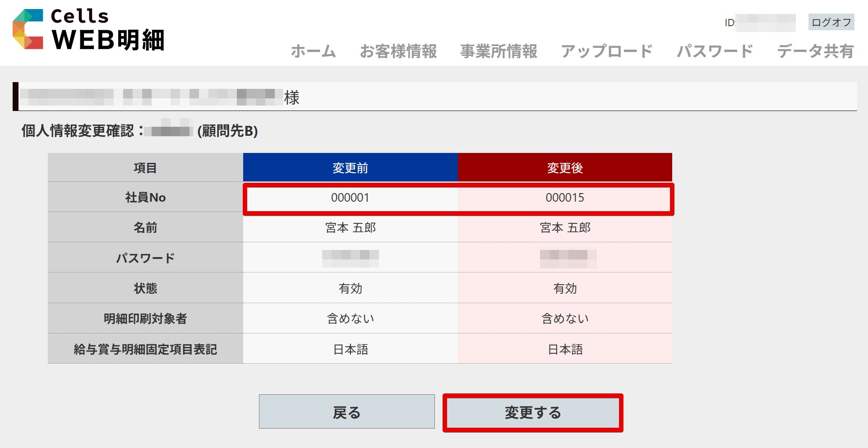The image size is (868, 448).
Task: Click 有効 status in 変更後 column
Action: coord(565,288)
